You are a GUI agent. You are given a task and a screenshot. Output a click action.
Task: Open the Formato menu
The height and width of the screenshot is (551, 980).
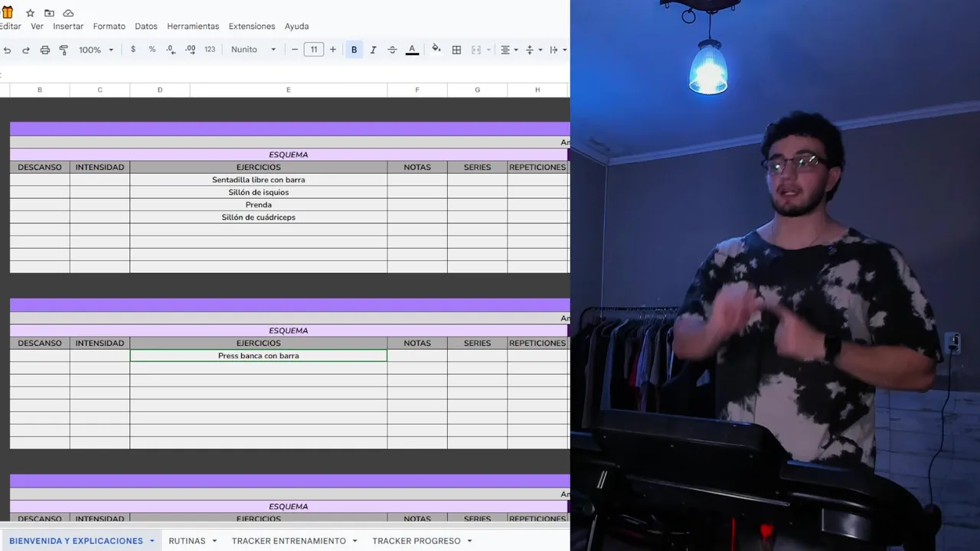(109, 26)
